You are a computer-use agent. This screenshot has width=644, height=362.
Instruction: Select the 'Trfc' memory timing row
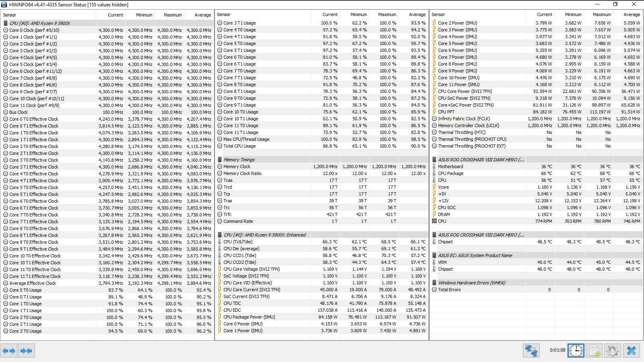tap(322, 214)
